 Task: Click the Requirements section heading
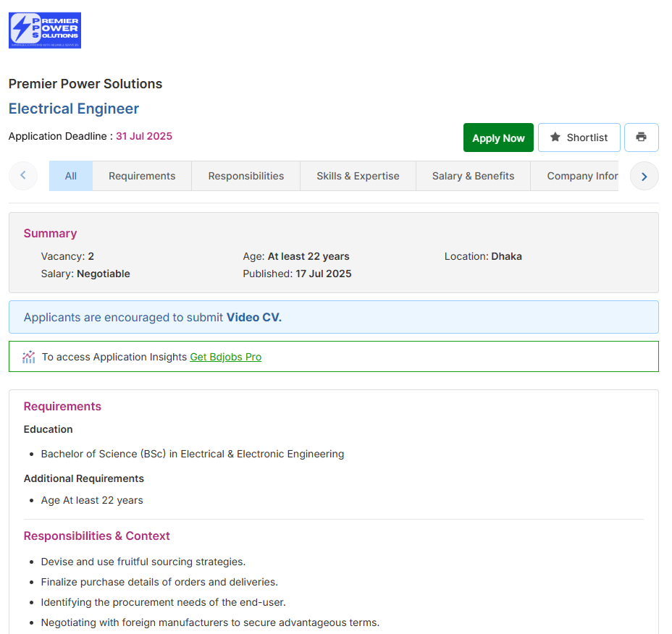pyautogui.click(x=62, y=407)
